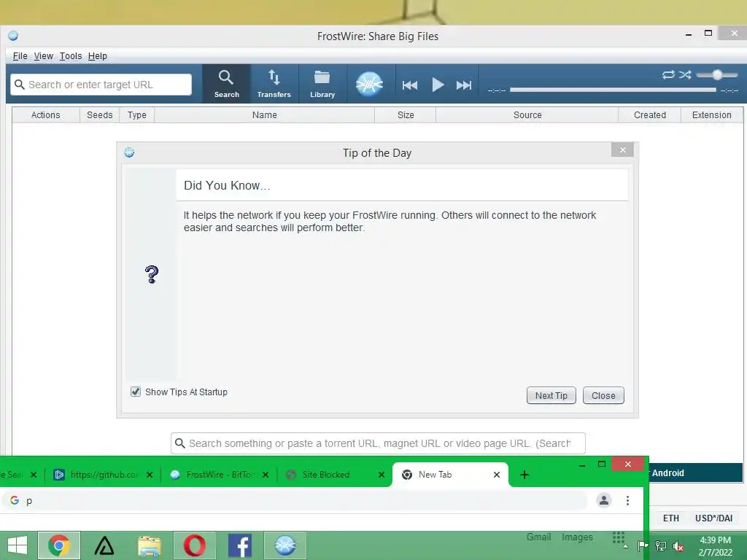This screenshot has width=747, height=560.
Task: Toggle shuffle playback icon
Action: click(685, 75)
